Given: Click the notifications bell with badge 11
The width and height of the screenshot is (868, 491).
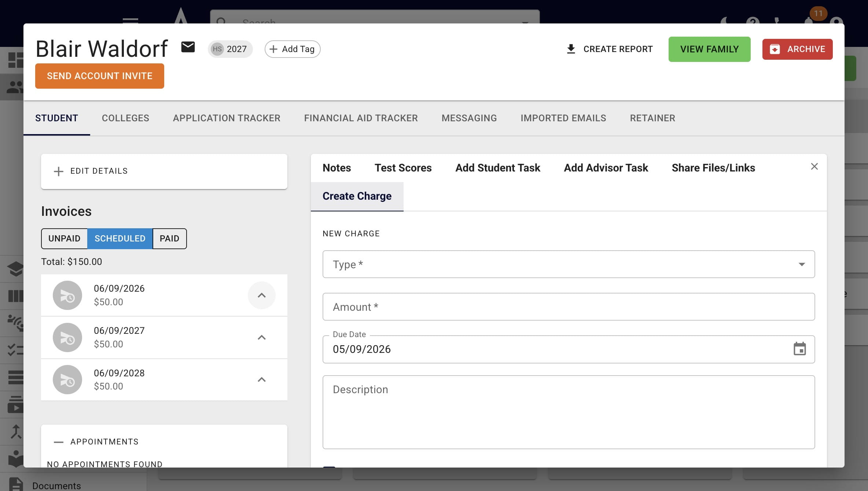Looking at the screenshot, I should click(809, 19).
